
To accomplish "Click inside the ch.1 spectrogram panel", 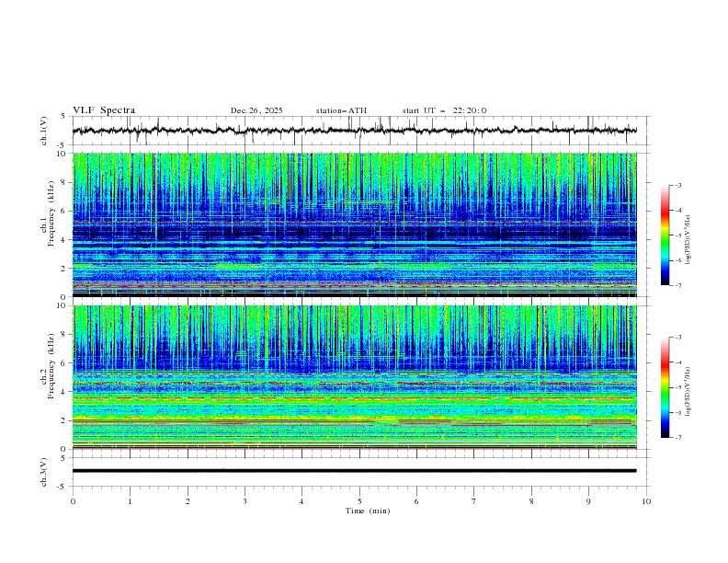I will 354,224.
